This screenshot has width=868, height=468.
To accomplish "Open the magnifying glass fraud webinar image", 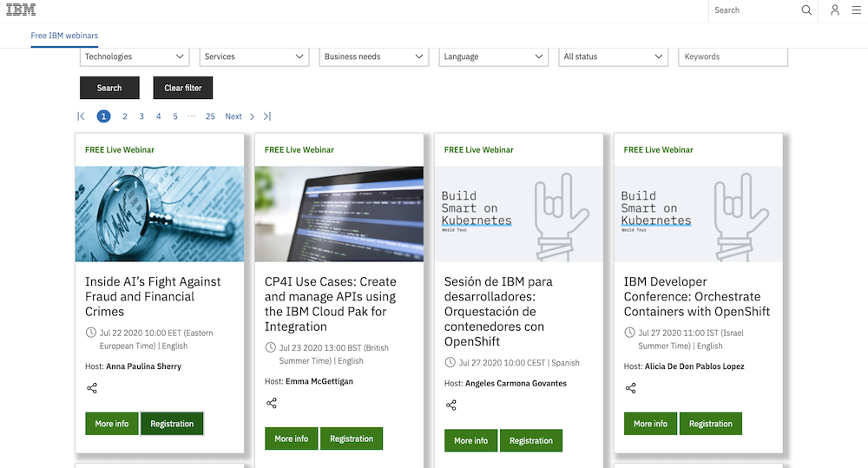I will click(160, 214).
